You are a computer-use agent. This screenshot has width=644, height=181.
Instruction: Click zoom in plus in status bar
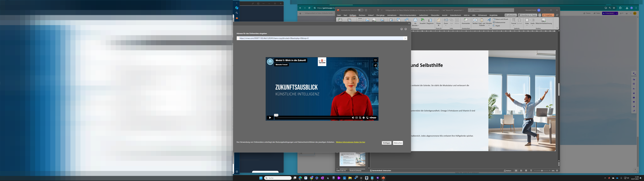coord(550,170)
